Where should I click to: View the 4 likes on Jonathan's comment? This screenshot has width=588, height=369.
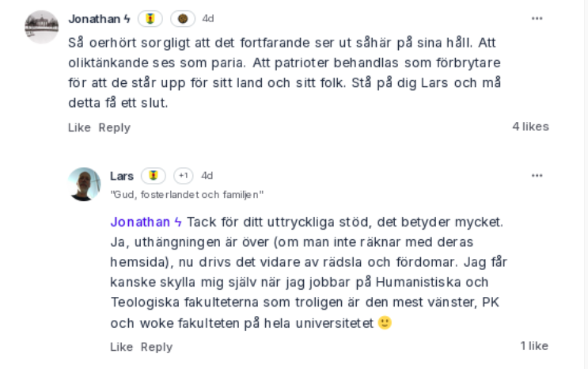coord(531,127)
